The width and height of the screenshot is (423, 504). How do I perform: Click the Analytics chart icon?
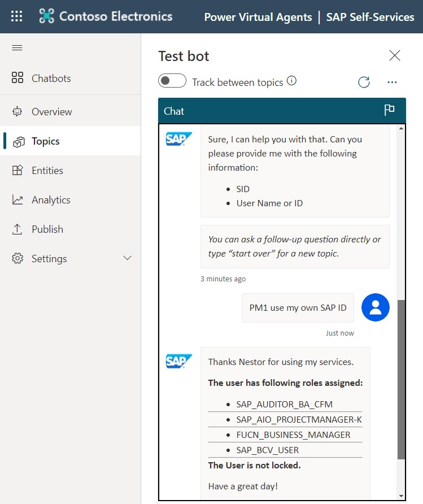tap(18, 199)
